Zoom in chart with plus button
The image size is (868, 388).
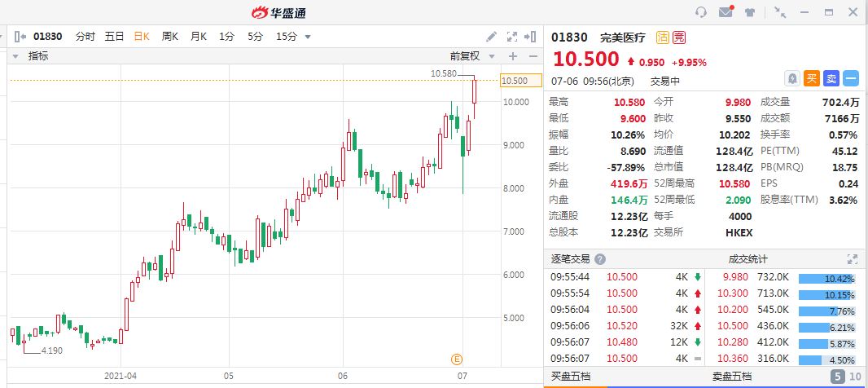point(513,56)
